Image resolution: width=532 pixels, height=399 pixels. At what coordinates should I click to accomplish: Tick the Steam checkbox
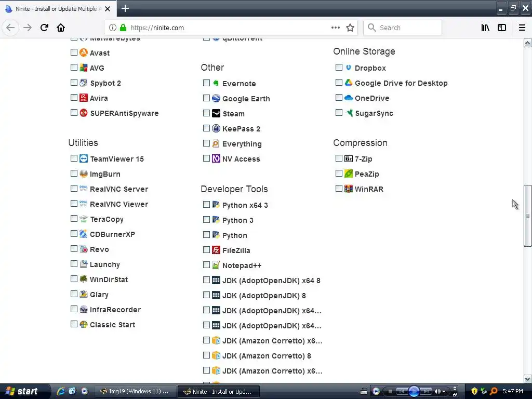[x=206, y=113]
